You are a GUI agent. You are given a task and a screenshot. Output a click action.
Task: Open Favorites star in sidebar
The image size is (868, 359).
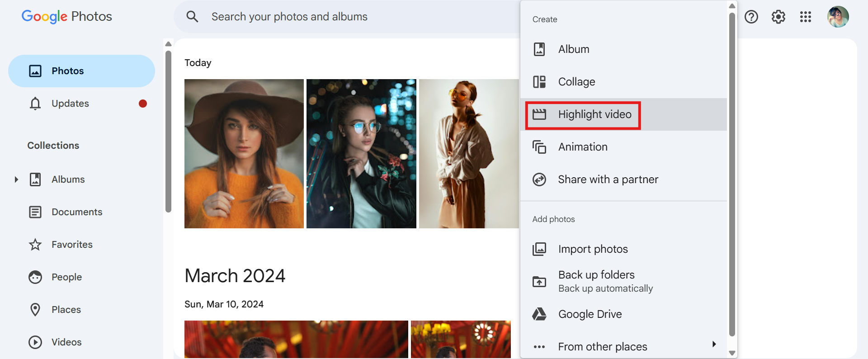[35, 245]
